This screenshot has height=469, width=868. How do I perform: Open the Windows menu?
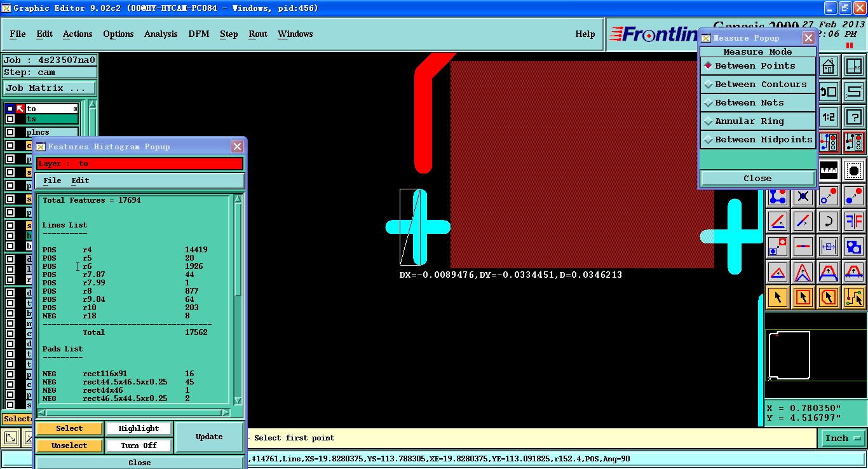[x=295, y=34]
